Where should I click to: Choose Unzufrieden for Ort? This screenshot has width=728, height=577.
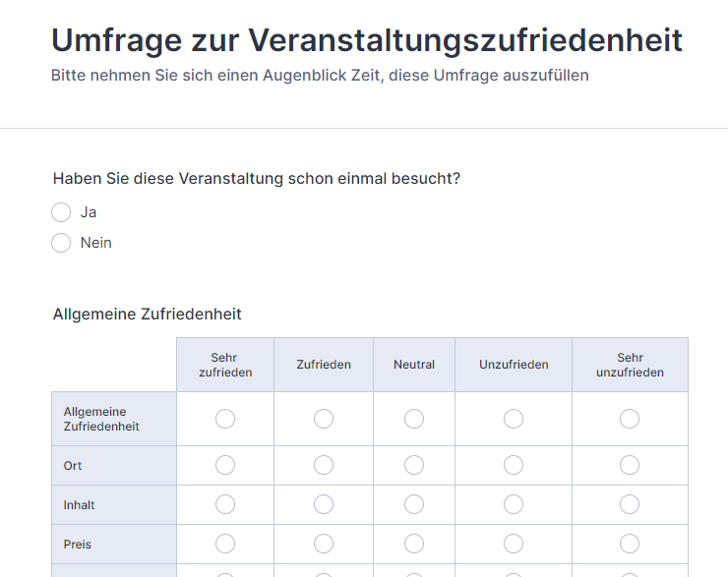(x=514, y=465)
